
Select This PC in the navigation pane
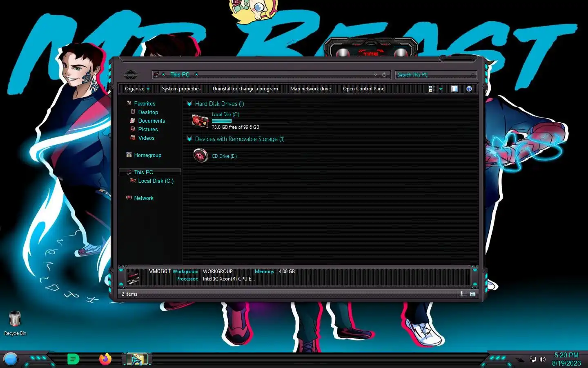click(143, 173)
